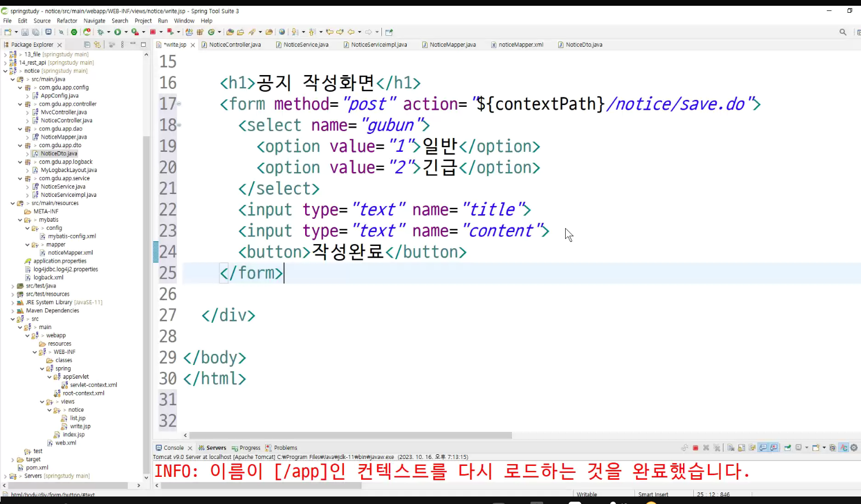The height and width of the screenshot is (504, 861).
Task: Select NoticeMapper.java in Package Explorer
Action: pos(64,137)
